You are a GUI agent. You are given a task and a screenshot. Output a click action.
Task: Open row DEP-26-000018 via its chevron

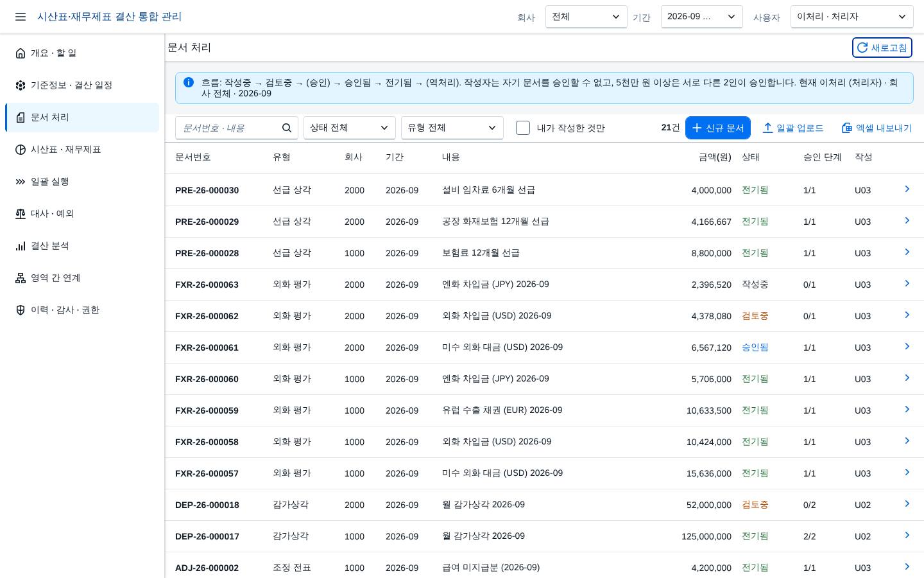click(x=907, y=504)
